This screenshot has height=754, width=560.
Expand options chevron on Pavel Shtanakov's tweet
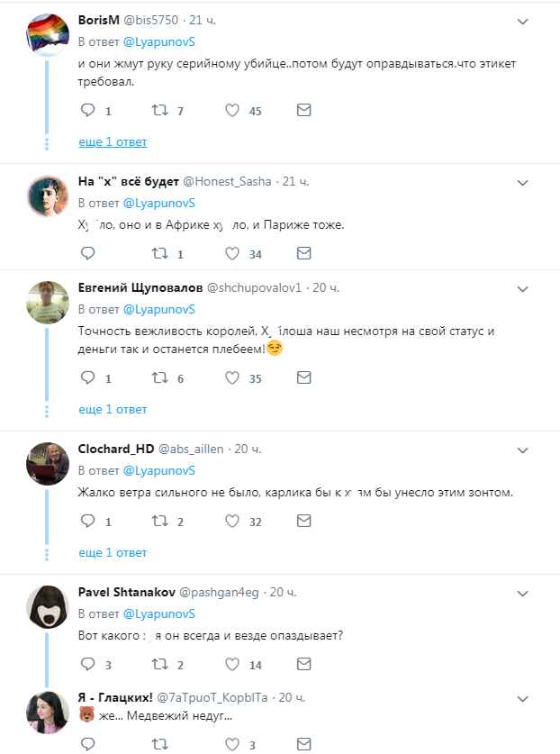[x=522, y=593]
